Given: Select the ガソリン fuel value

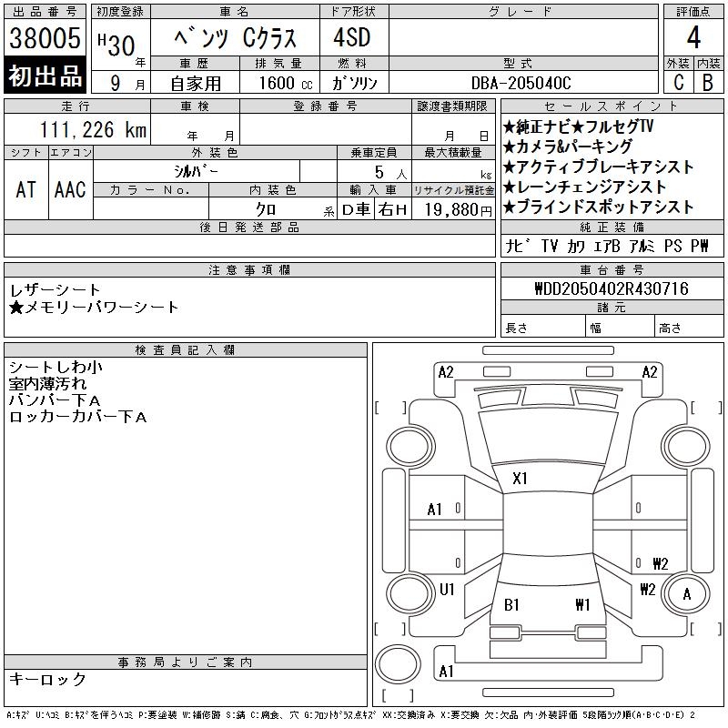Looking at the screenshot, I should click(354, 83).
